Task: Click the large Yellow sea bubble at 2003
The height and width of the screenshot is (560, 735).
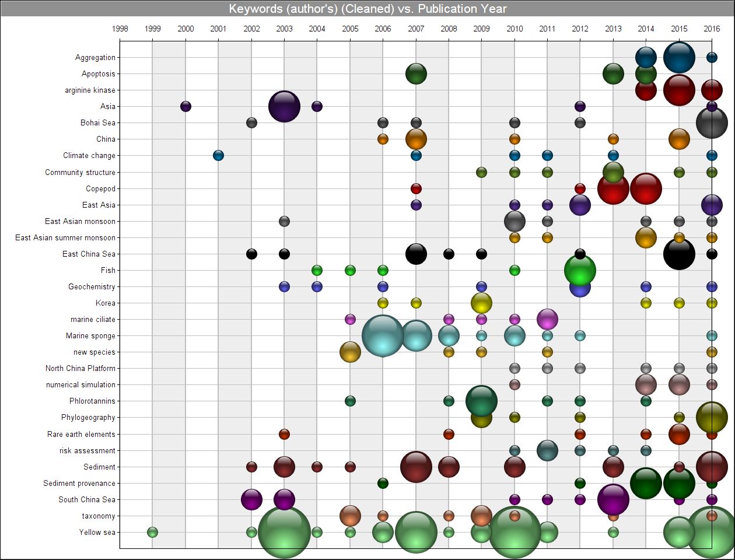Action: point(284,532)
